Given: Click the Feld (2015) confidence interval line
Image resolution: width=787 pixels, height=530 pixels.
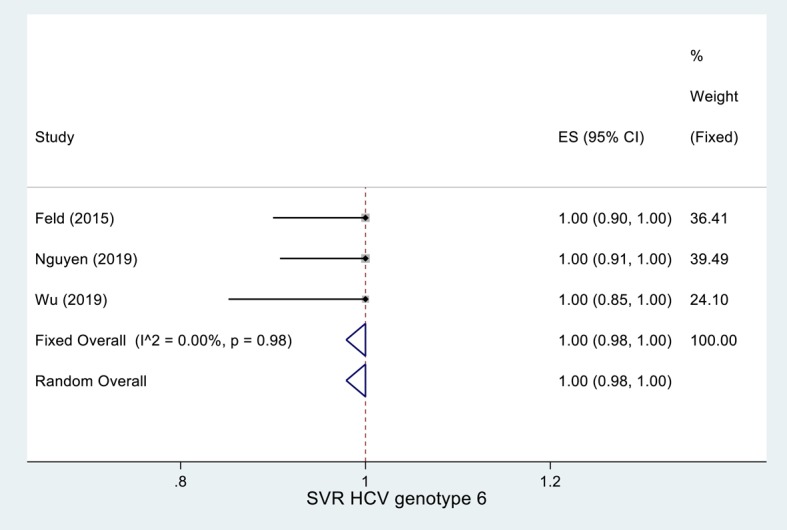Looking at the screenshot, I should pos(319,218).
